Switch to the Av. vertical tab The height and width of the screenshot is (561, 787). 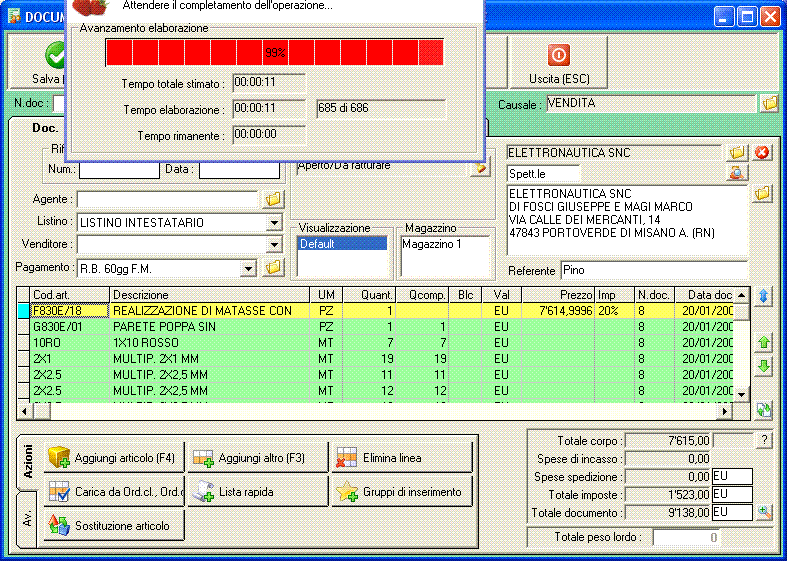[27, 519]
